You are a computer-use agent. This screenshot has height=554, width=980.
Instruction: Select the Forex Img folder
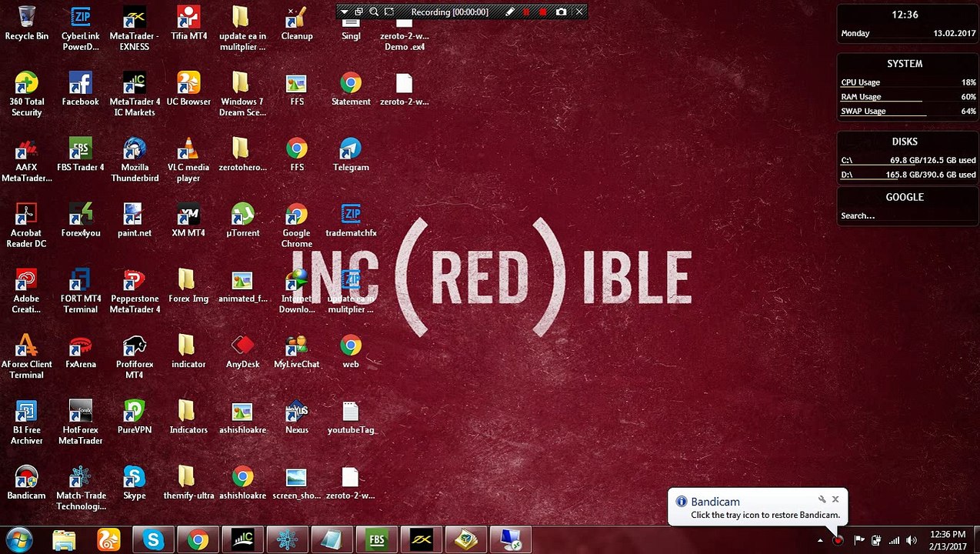pos(188,286)
